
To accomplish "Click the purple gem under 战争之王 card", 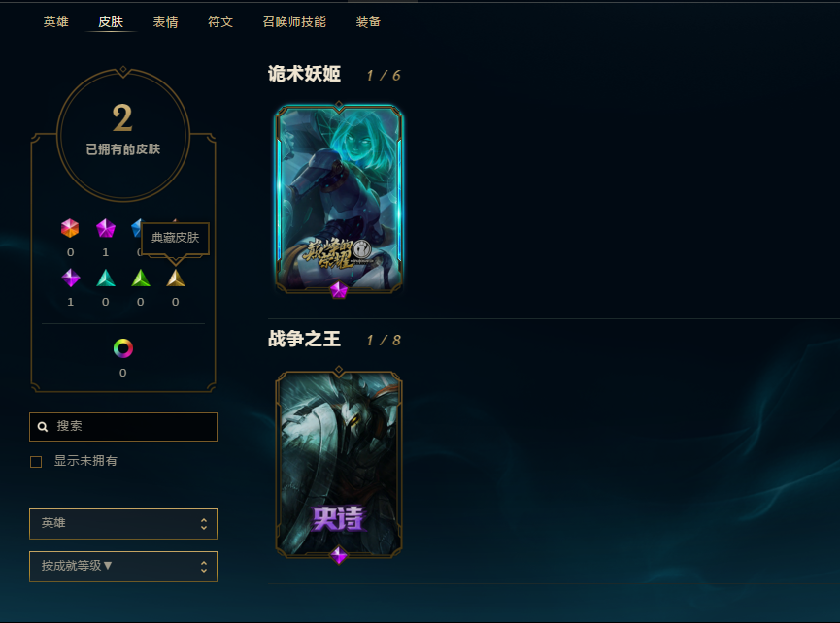I will point(339,555).
